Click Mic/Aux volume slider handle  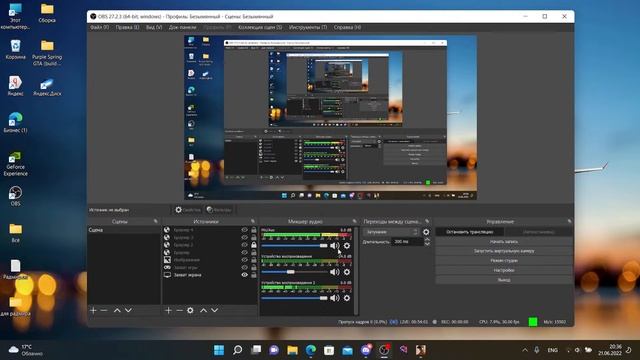(323, 246)
